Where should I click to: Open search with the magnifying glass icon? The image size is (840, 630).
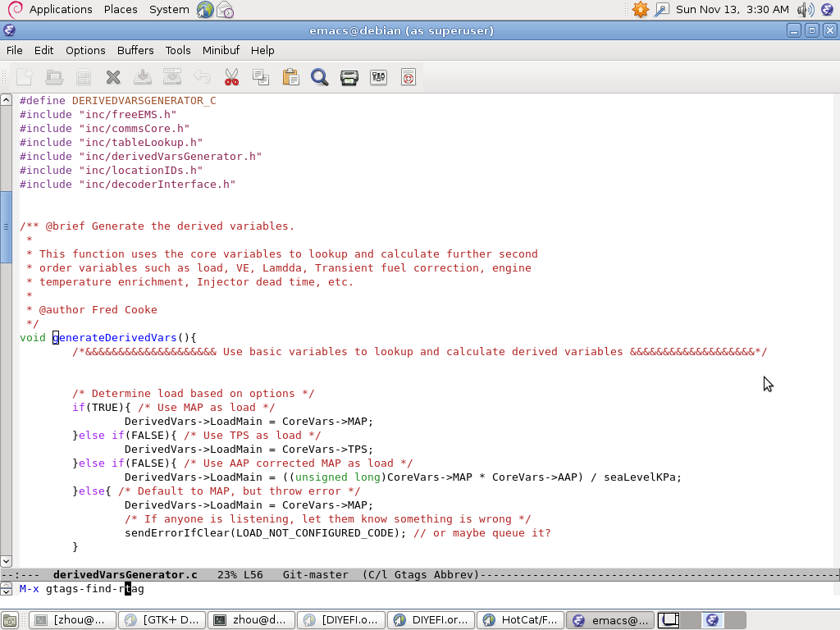click(x=320, y=77)
